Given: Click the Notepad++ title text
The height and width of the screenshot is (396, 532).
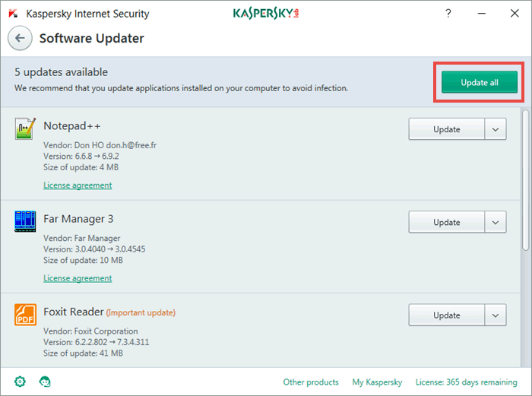Looking at the screenshot, I should pos(72,126).
